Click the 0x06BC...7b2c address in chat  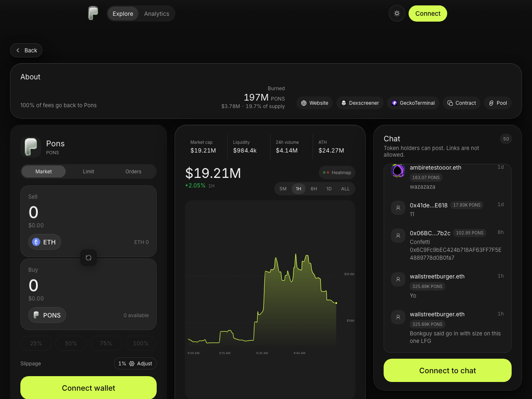pos(430,233)
